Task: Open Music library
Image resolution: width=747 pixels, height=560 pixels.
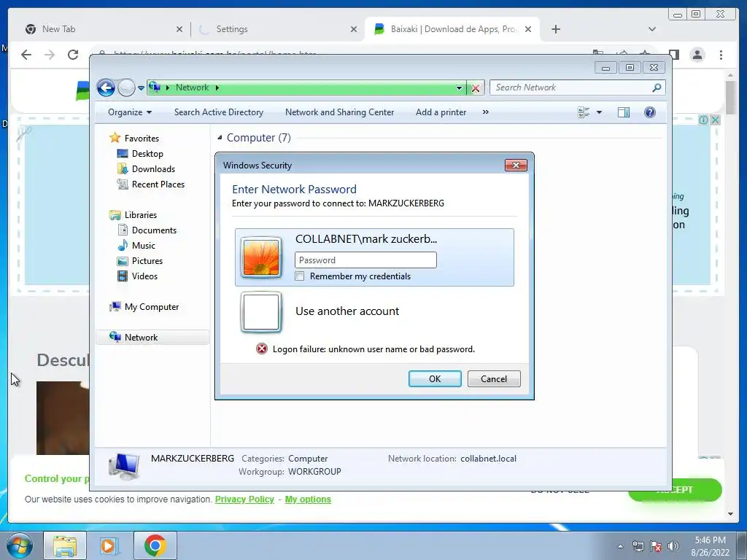Action: 144,245
